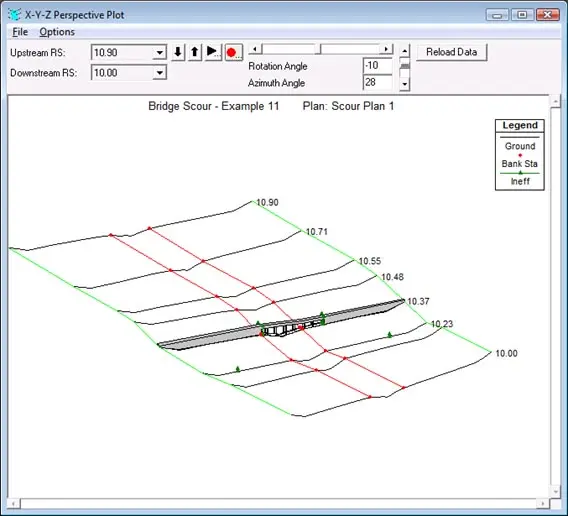
Task: Click the Rotation Angle input field
Action: coord(377,66)
